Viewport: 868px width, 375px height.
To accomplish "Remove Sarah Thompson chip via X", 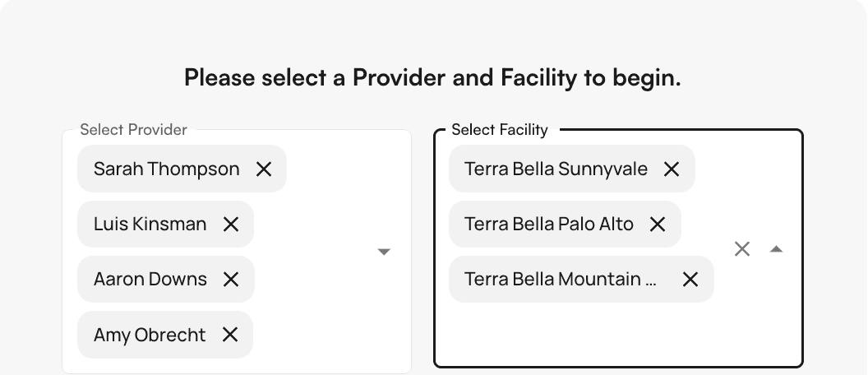I will pos(264,169).
